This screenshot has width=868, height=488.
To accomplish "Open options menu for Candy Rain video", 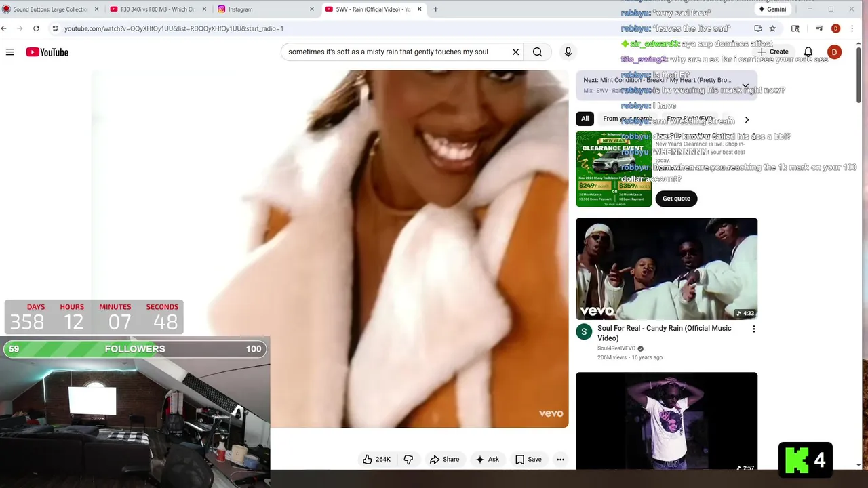I will 753,329.
